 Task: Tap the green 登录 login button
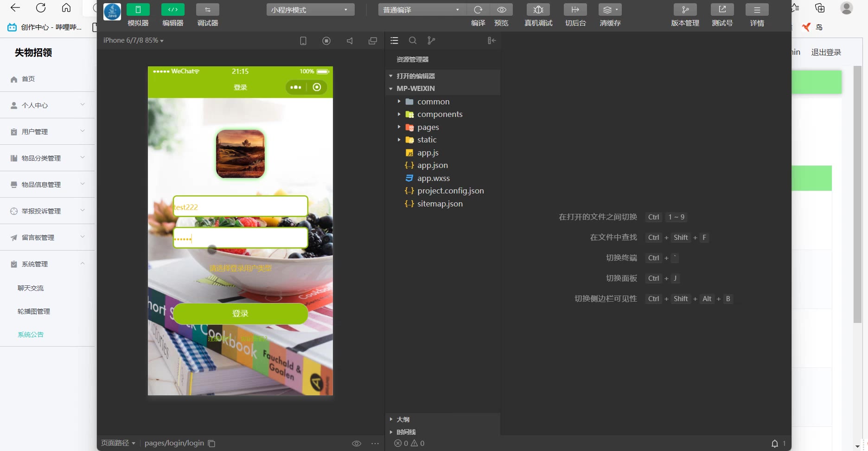(x=240, y=314)
